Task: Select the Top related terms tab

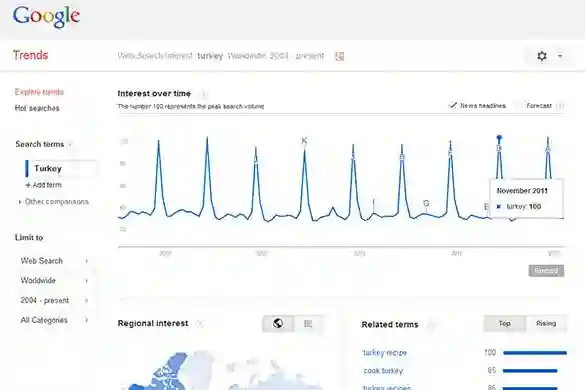Action: tap(504, 324)
